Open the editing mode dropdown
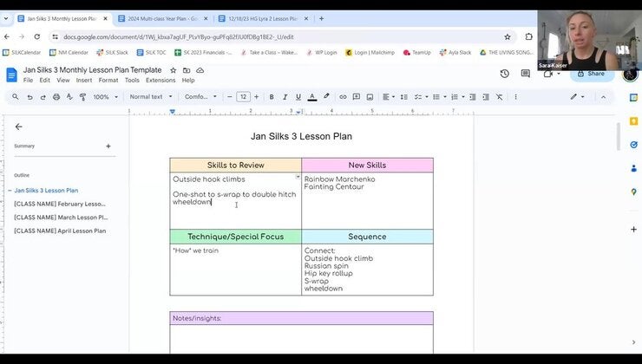The width and height of the screenshot is (642, 364). (577, 97)
